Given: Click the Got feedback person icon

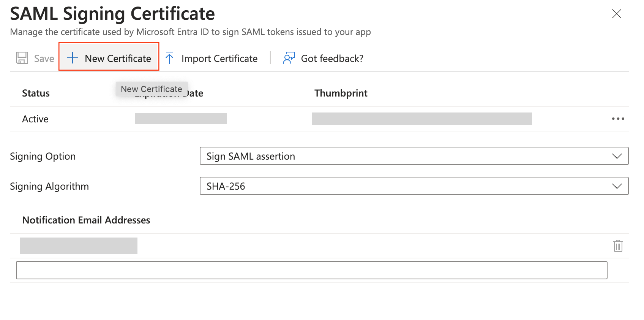Looking at the screenshot, I should [289, 58].
